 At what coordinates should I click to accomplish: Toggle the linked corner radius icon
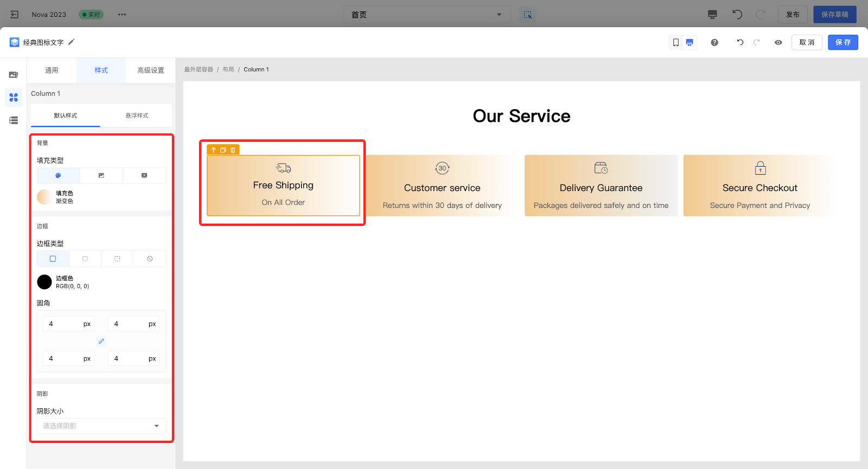coord(101,341)
